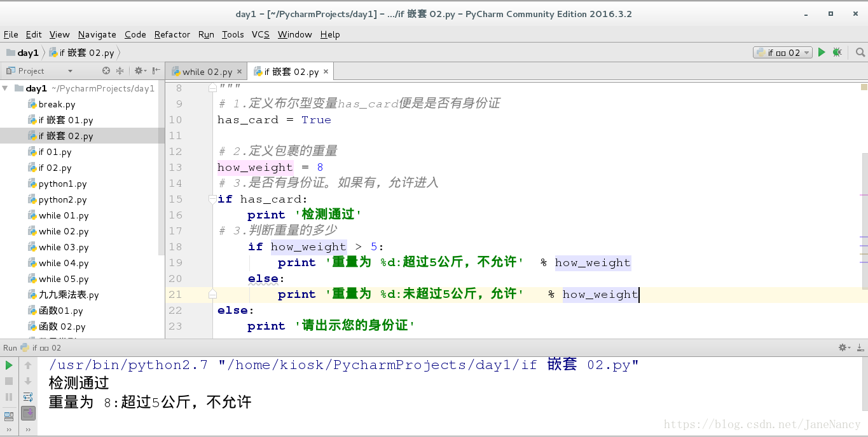
Task: Collapse all in Project panel
Action: pos(120,71)
